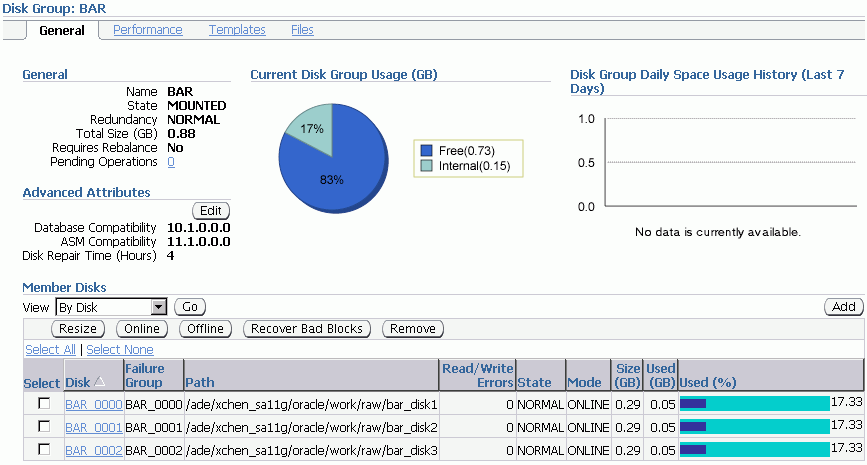Click the Go button next to View
This screenshot has width=867, height=465.
pyautogui.click(x=190, y=307)
